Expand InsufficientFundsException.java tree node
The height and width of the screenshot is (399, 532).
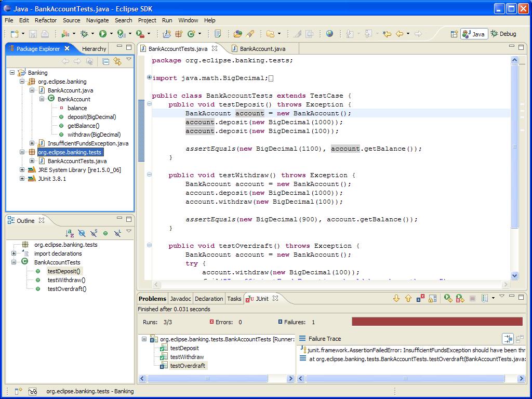pos(32,143)
